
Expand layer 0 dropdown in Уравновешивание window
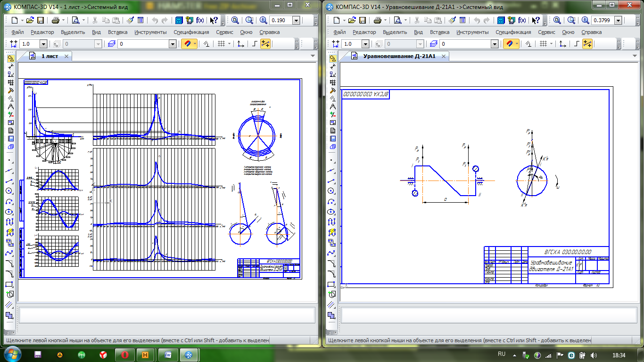click(495, 44)
